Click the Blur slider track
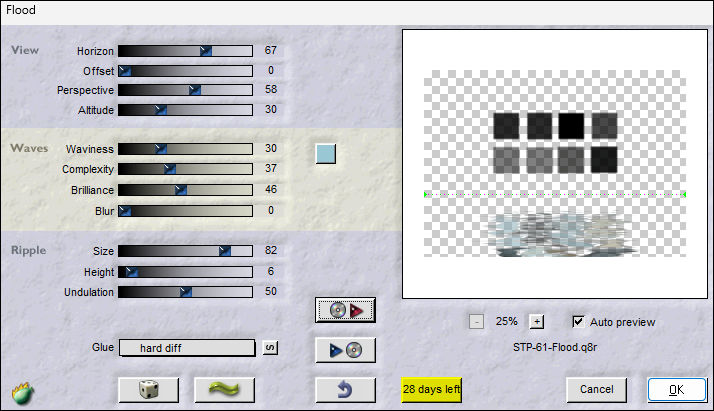The height and width of the screenshot is (411, 714). 185,211
